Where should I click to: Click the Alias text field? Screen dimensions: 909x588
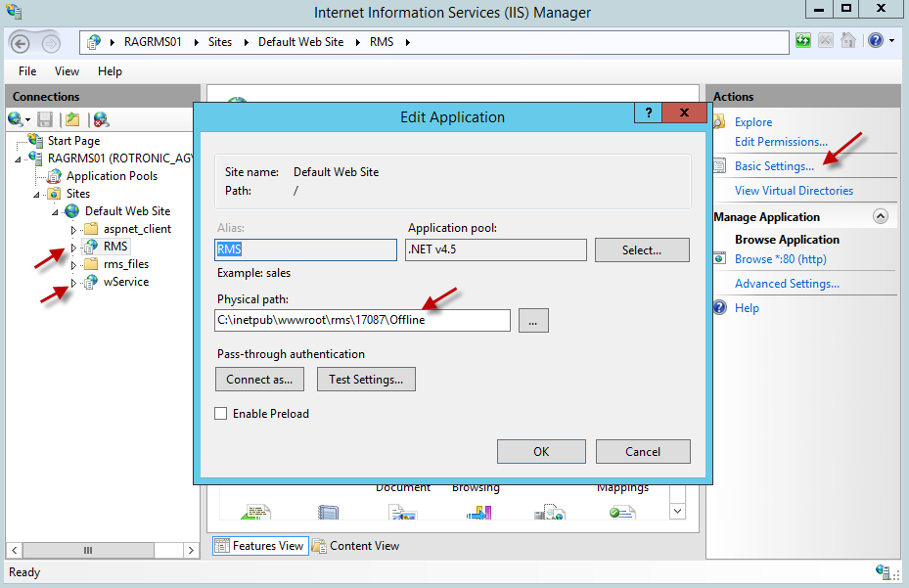305,249
